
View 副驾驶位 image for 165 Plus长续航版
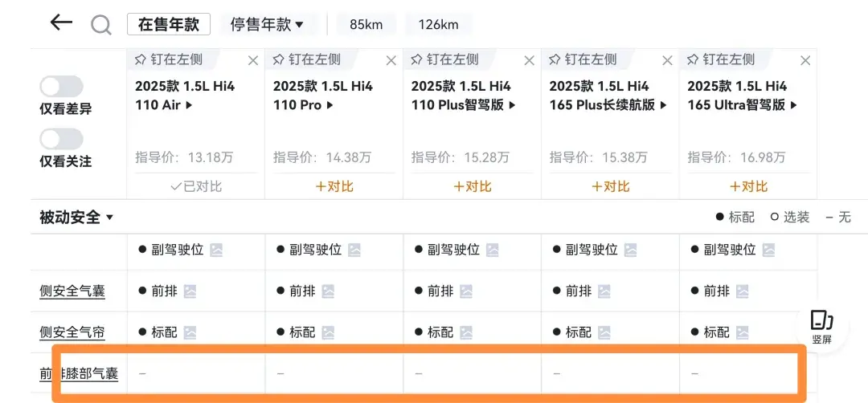631,250
